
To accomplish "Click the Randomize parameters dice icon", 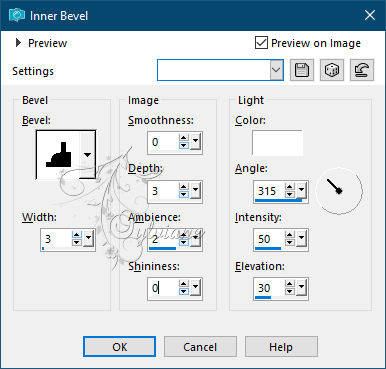I will click(x=332, y=70).
